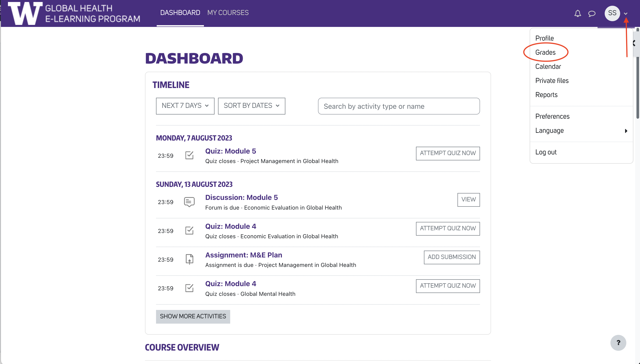Click Add Submission for M&E Plan

452,257
